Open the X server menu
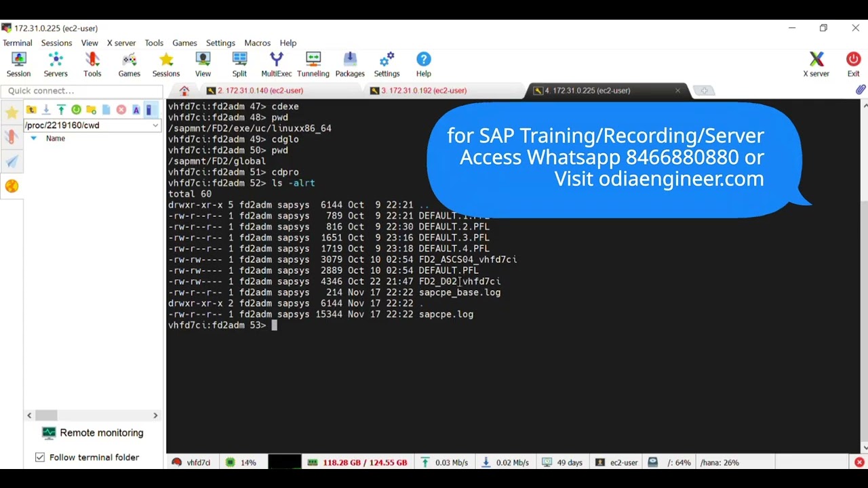The height and width of the screenshot is (488, 868). coord(121,43)
